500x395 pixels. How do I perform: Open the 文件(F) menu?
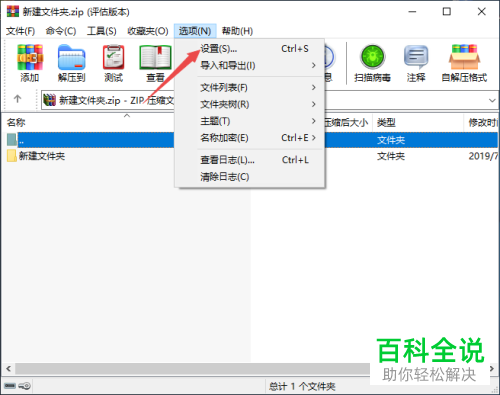pyautogui.click(x=20, y=31)
